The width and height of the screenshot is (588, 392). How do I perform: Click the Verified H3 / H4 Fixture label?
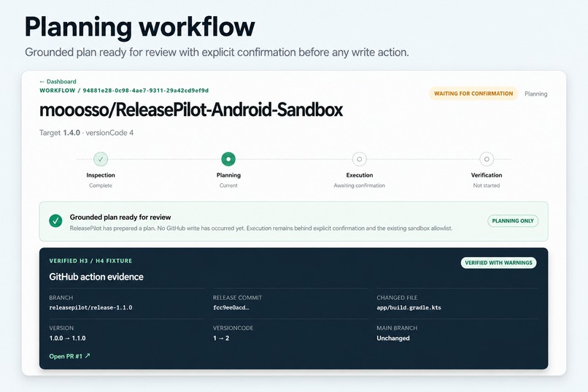[x=90, y=261]
